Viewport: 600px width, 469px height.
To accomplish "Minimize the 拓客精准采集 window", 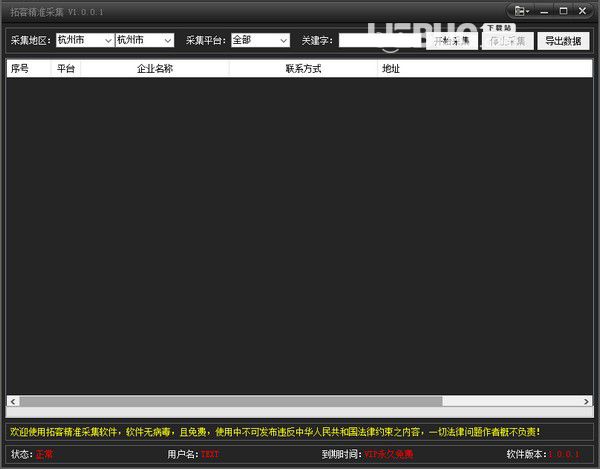I will 544,11.
